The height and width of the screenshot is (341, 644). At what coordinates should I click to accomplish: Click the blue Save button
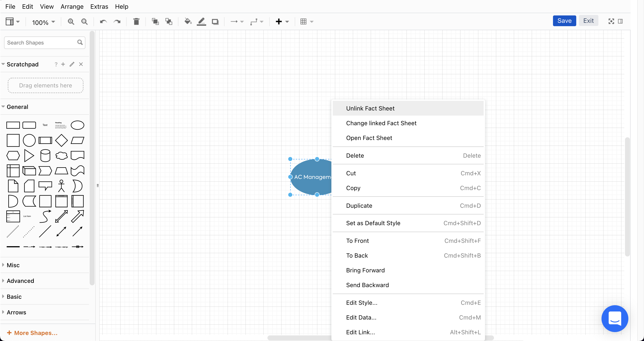[564, 21]
